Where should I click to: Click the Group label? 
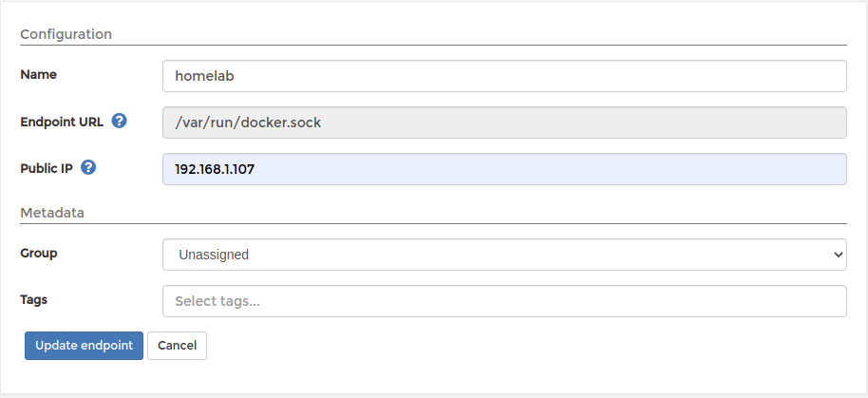[x=39, y=253]
